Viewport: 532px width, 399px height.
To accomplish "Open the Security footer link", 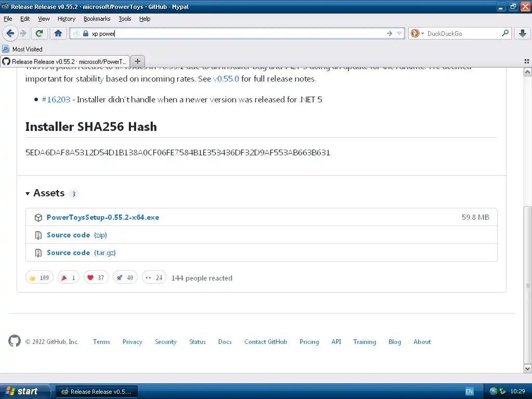I will (x=166, y=342).
